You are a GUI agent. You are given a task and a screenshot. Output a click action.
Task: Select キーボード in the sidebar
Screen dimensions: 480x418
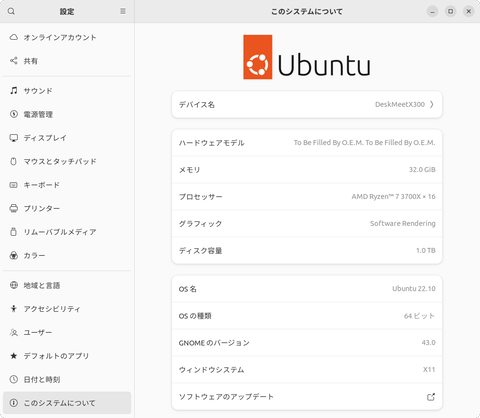[67, 185]
